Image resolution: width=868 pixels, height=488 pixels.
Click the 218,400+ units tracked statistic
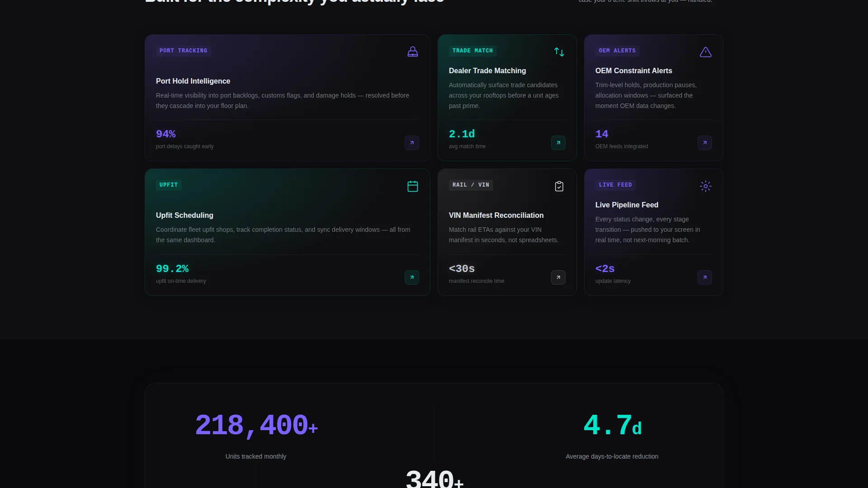coord(256,426)
